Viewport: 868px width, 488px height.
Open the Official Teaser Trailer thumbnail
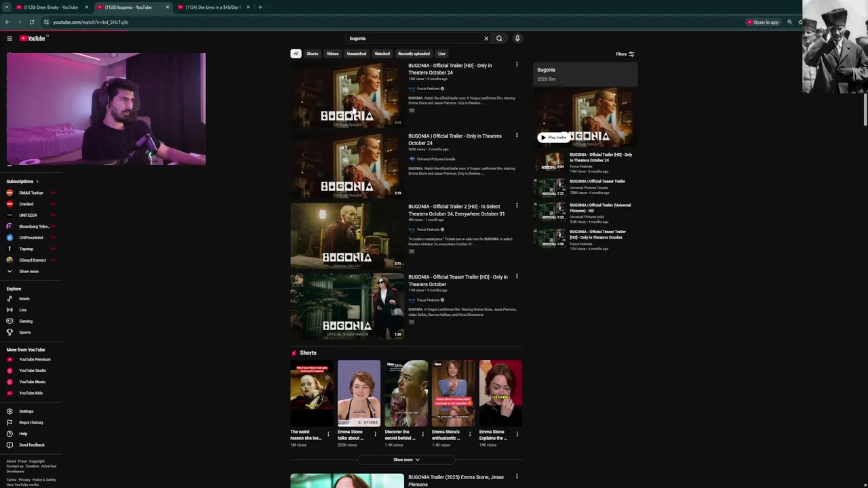coord(347,306)
